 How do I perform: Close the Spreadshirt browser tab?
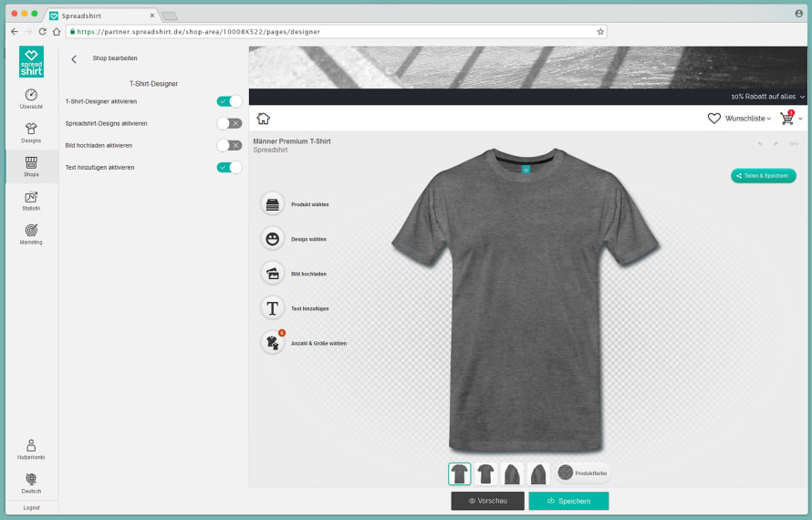point(151,16)
